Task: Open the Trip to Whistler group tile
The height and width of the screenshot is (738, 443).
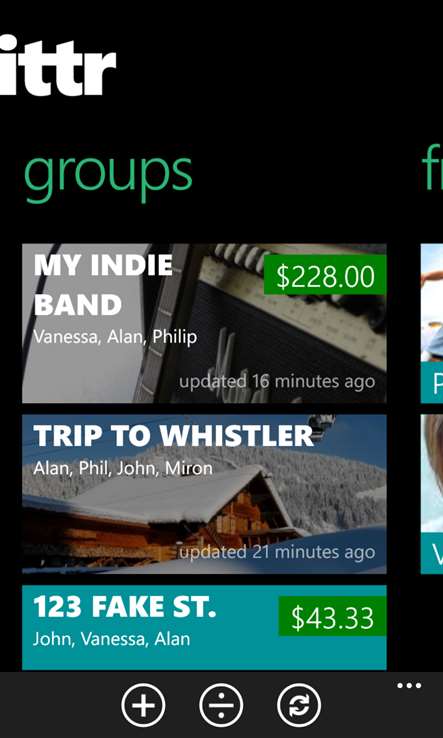Action: (204, 494)
